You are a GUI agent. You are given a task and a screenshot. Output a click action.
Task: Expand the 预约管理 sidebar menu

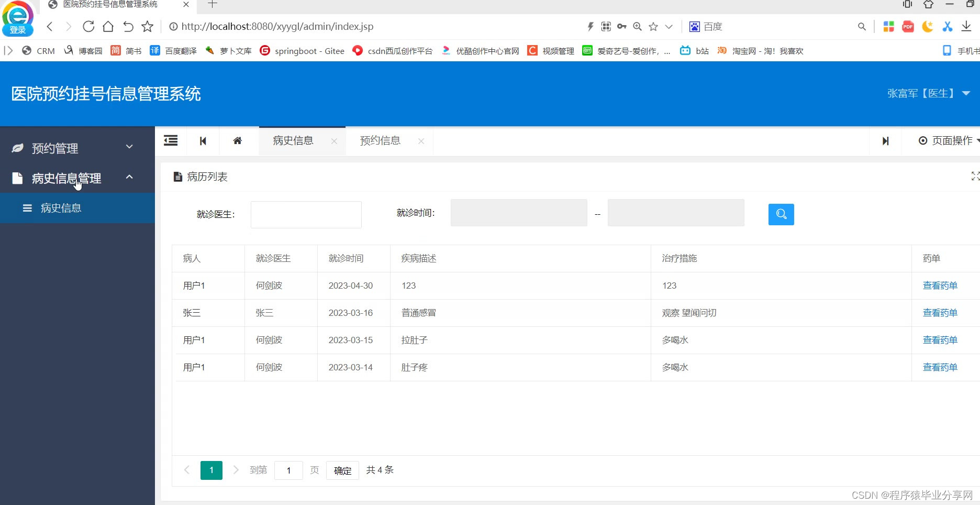77,148
